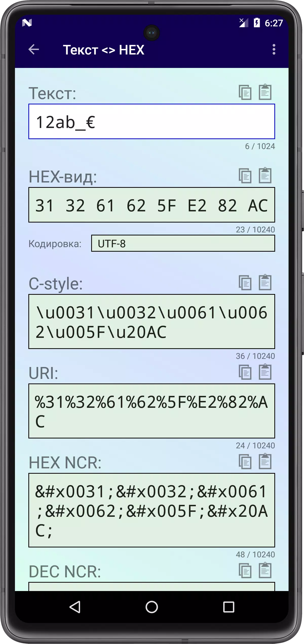304x644 pixels.
Task: Edit the HEX-вид bytes field
Action: [x=151, y=205]
